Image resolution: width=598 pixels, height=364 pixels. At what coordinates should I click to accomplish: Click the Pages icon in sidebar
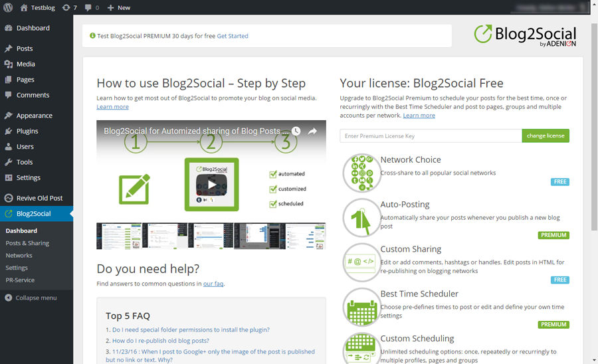9,80
